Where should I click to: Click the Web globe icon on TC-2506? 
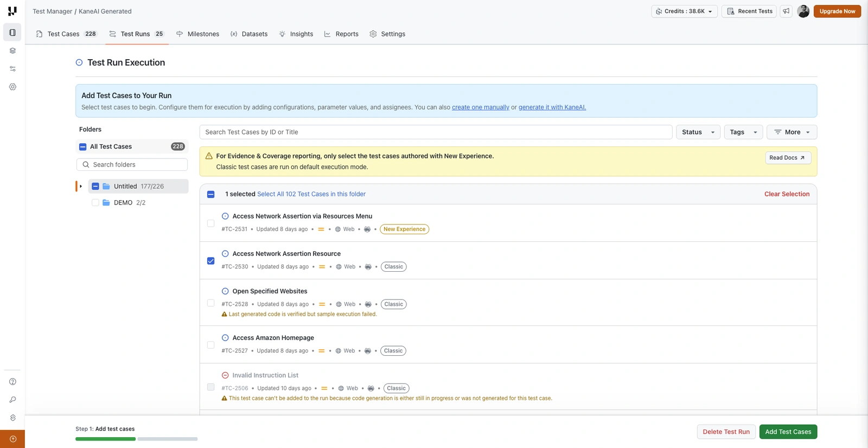click(341, 388)
